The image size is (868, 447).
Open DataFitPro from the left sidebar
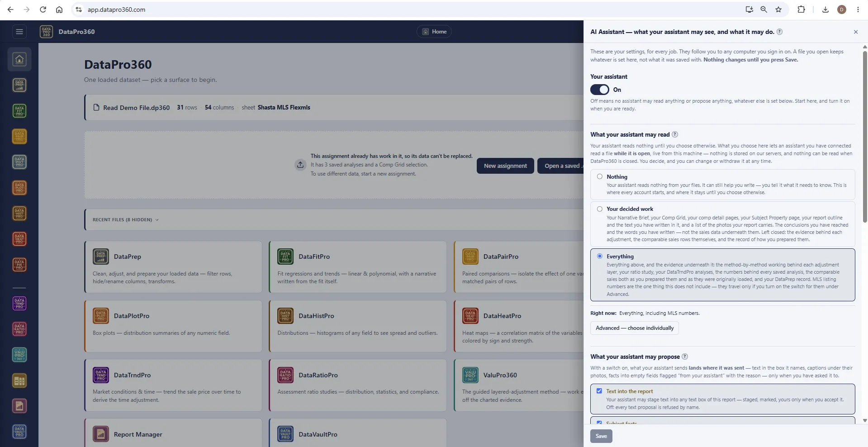[x=19, y=111]
